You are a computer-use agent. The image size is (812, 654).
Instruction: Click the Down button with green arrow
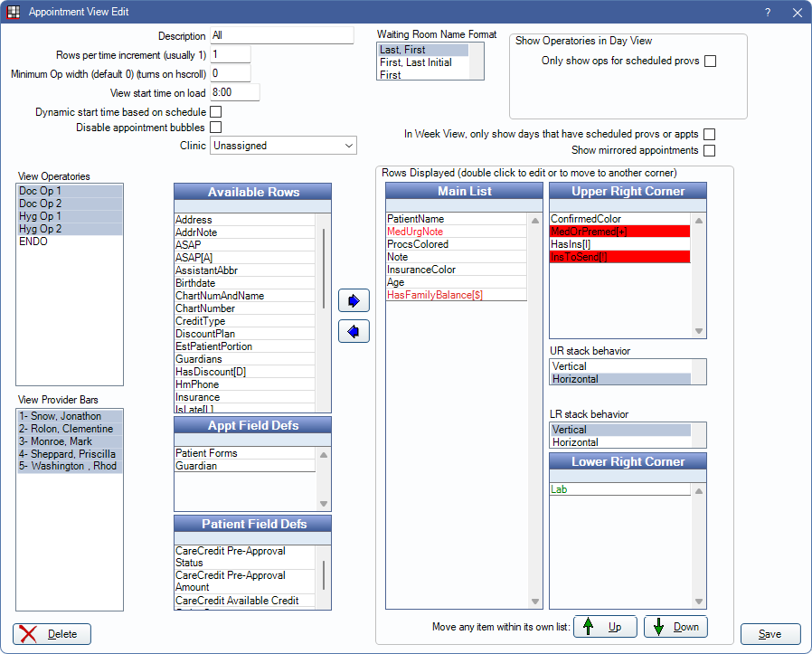click(675, 627)
